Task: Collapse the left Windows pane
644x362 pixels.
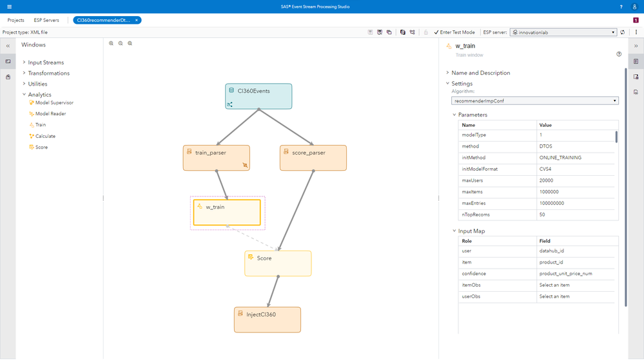Action: pyautogui.click(x=8, y=46)
